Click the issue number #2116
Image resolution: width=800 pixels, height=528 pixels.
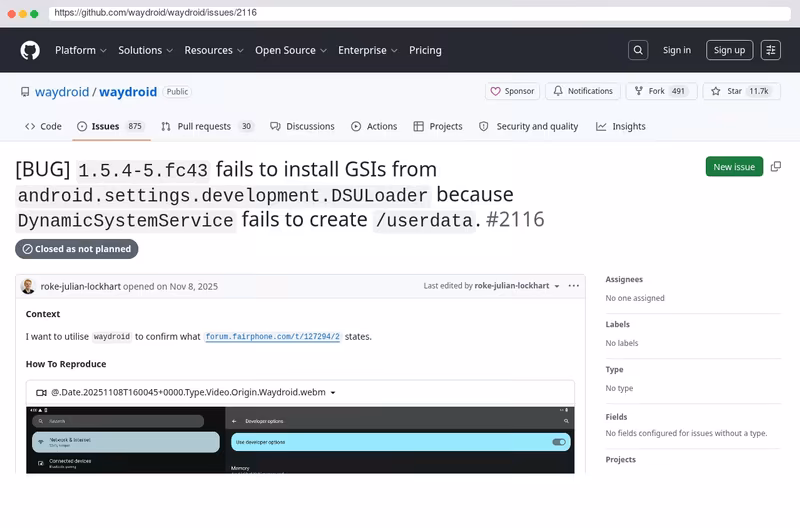[x=515, y=220]
